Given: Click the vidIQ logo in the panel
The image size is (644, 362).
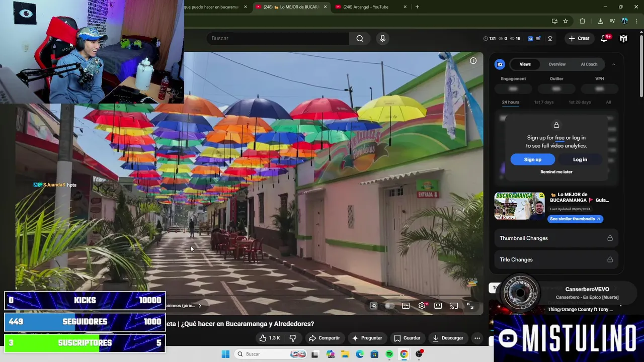Looking at the screenshot, I should [500, 64].
